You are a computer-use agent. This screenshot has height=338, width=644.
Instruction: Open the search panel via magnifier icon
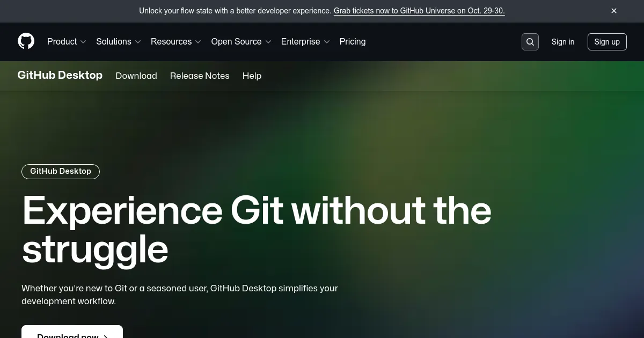coord(530,41)
